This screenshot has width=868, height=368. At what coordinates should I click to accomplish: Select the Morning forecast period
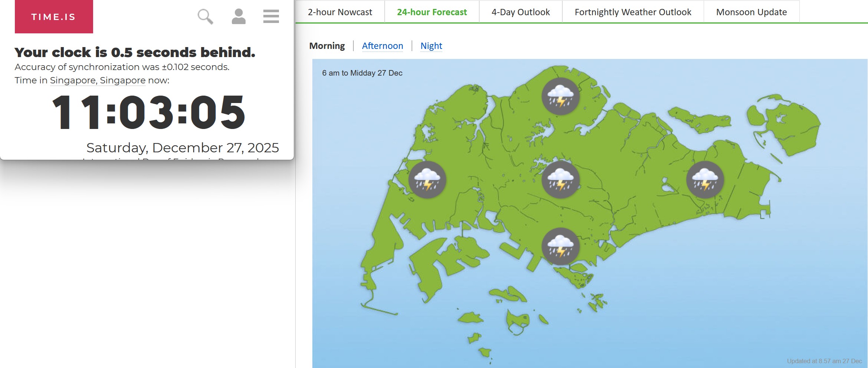[327, 46]
